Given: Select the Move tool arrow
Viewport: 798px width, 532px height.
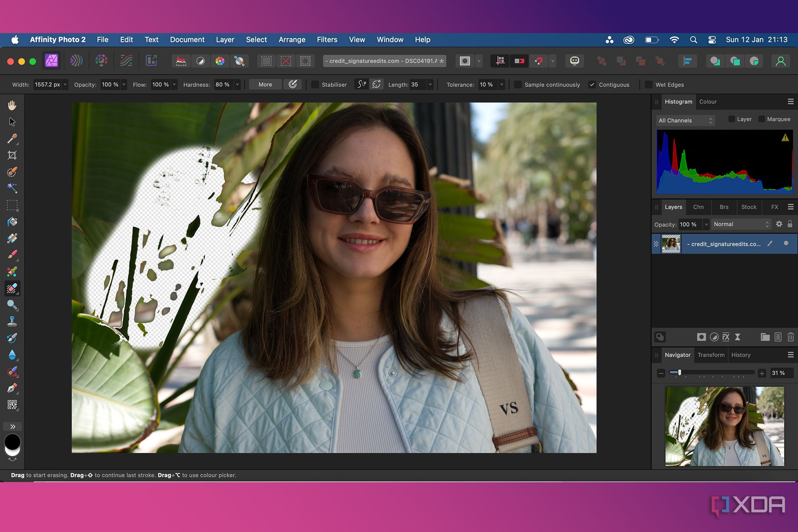Looking at the screenshot, I should point(12,122).
